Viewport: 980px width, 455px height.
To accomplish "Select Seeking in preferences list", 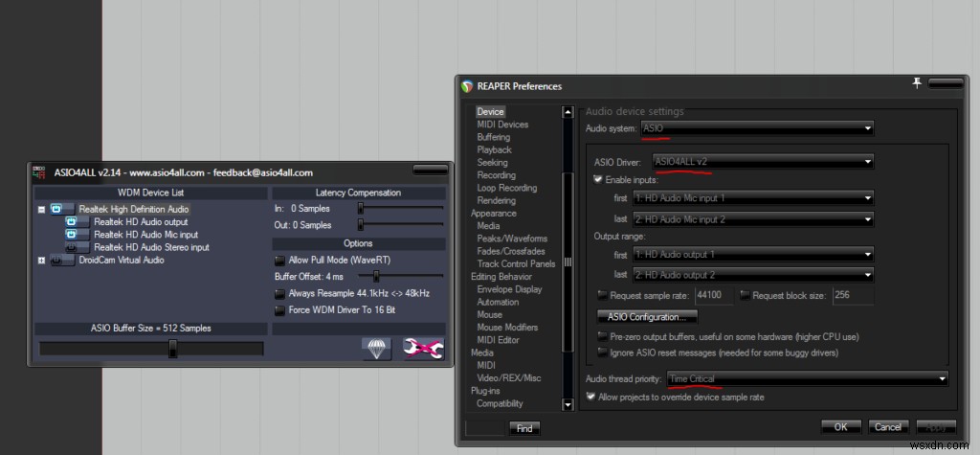I will pos(493,162).
